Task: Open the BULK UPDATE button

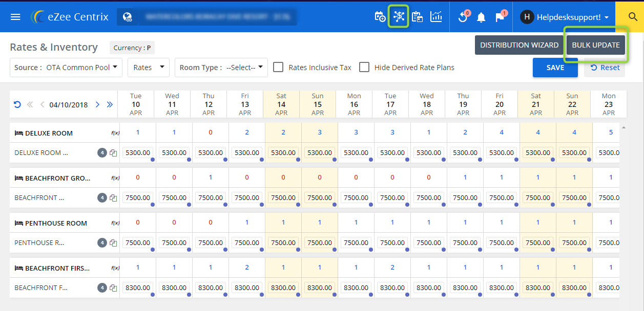Action: [596, 45]
